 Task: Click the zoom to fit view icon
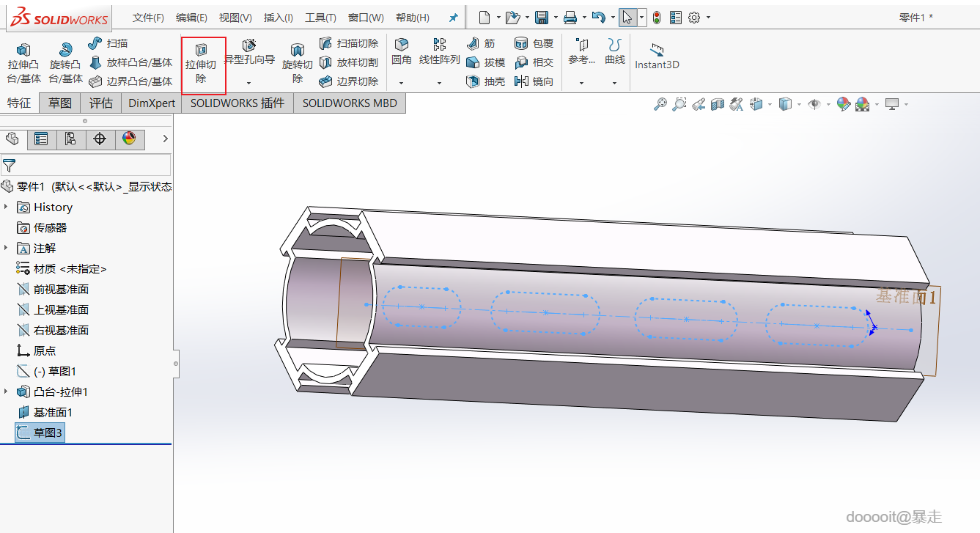pos(660,104)
